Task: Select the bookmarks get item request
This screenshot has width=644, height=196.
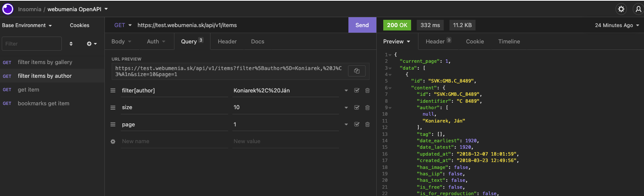Action: coord(52,104)
